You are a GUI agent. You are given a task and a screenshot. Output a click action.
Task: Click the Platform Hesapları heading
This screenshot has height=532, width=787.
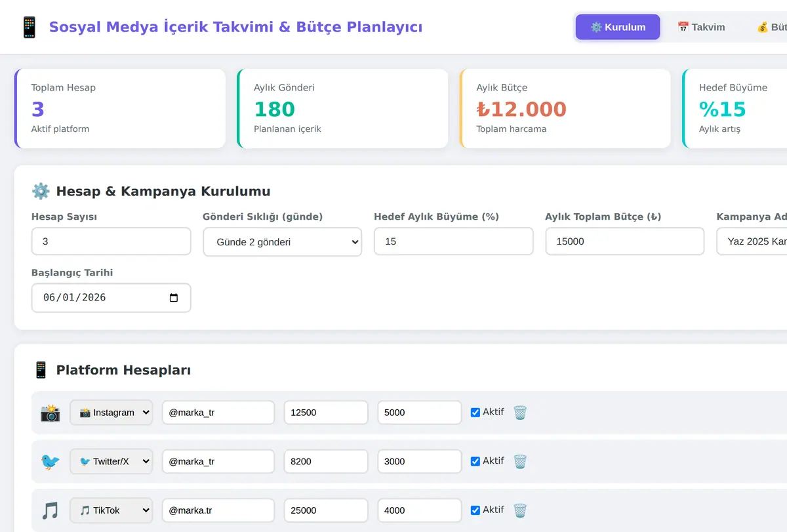point(123,370)
